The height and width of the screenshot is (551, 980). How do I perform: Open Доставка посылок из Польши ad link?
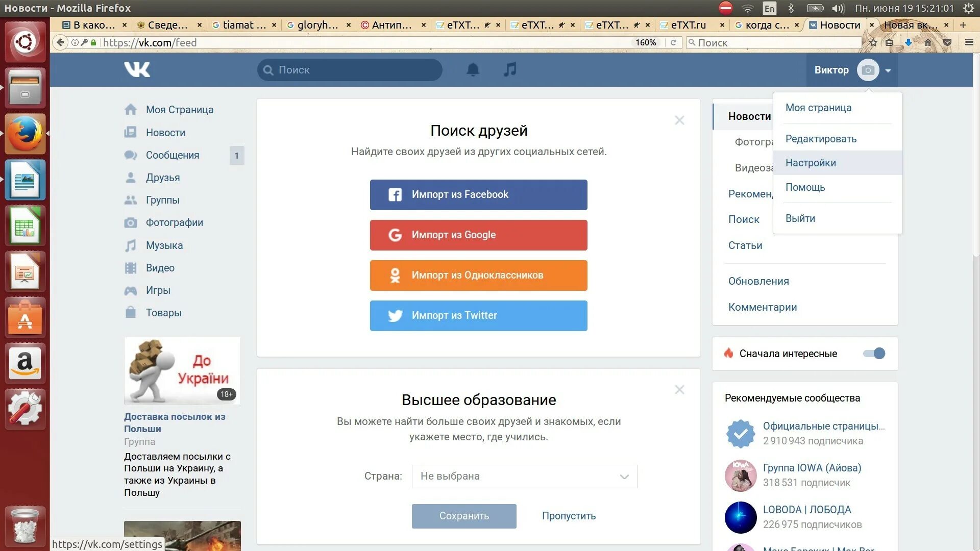pos(175,423)
